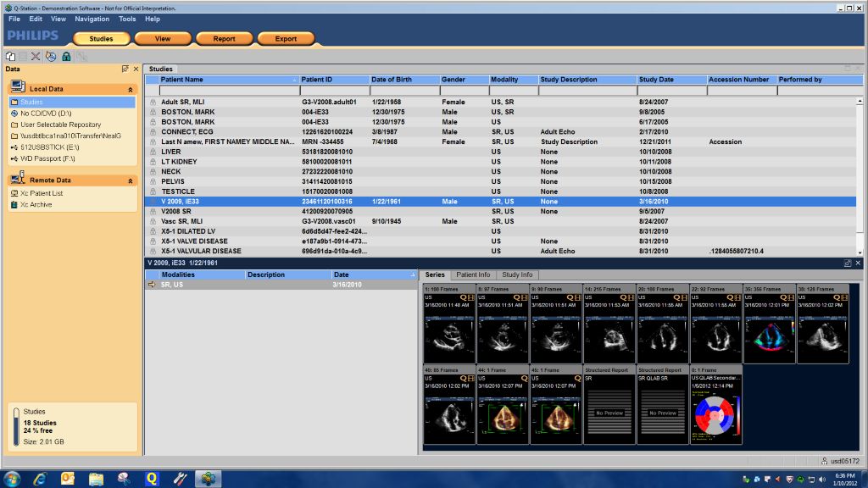The width and height of the screenshot is (868, 488).
Task: Open the View menu in the menu bar
Action: click(58, 19)
